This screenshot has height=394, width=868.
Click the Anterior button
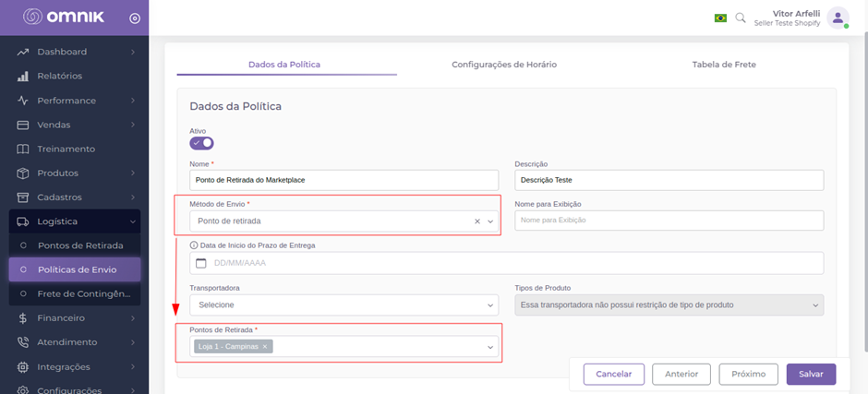(681, 374)
